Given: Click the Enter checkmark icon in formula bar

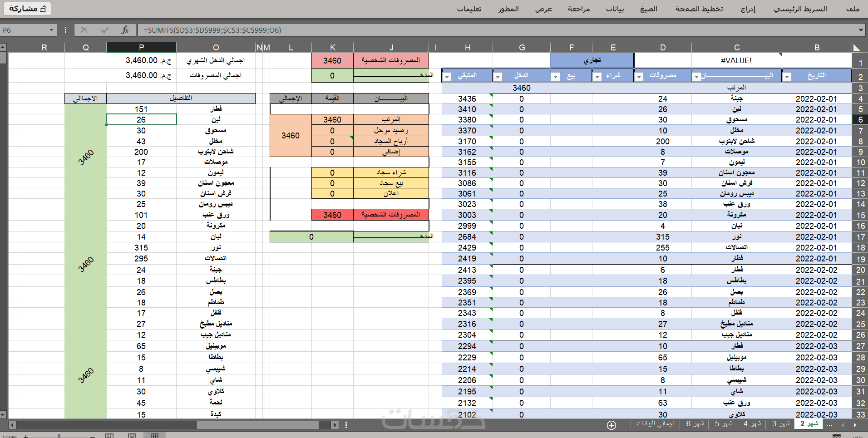Looking at the screenshot, I should (x=105, y=30).
